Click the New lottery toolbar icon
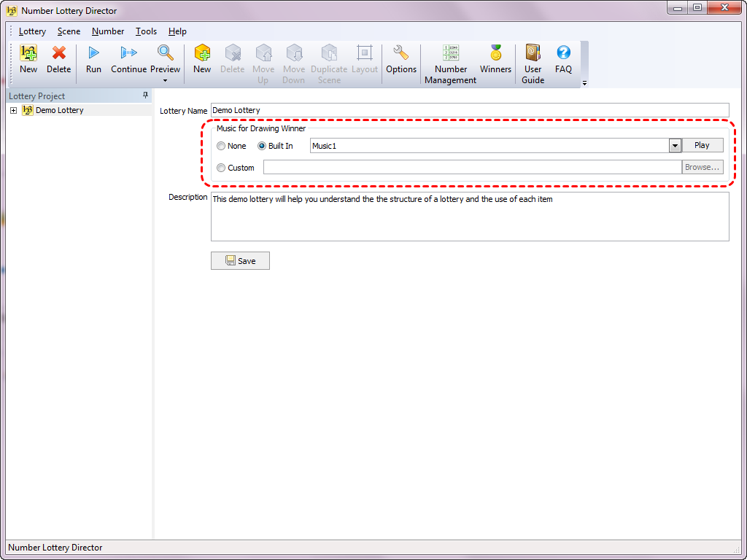747x560 pixels. click(x=28, y=54)
